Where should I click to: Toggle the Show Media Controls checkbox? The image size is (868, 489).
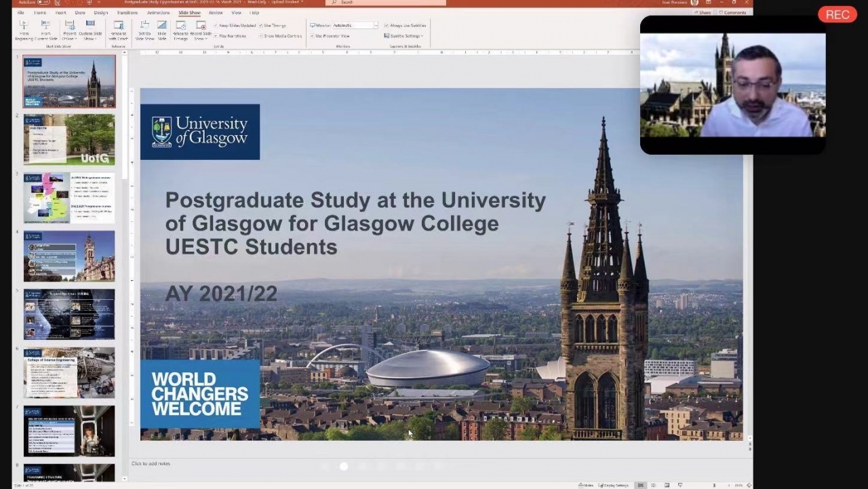260,36
